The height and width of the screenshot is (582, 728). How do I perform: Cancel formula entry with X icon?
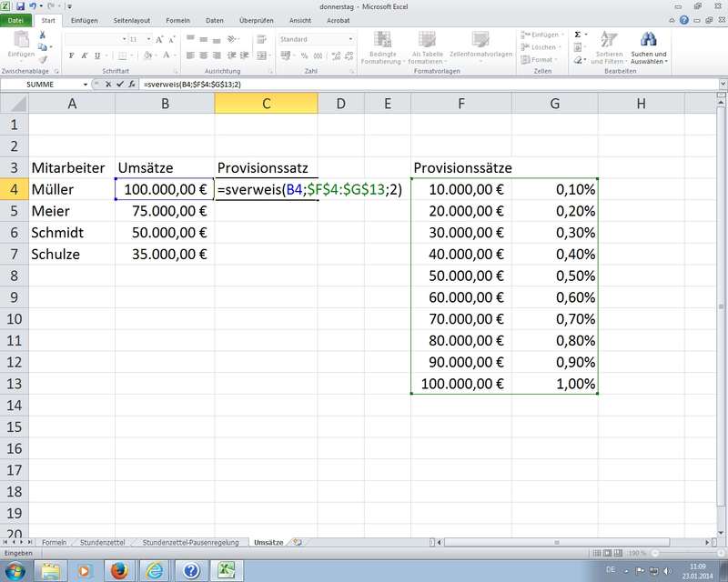coord(109,84)
